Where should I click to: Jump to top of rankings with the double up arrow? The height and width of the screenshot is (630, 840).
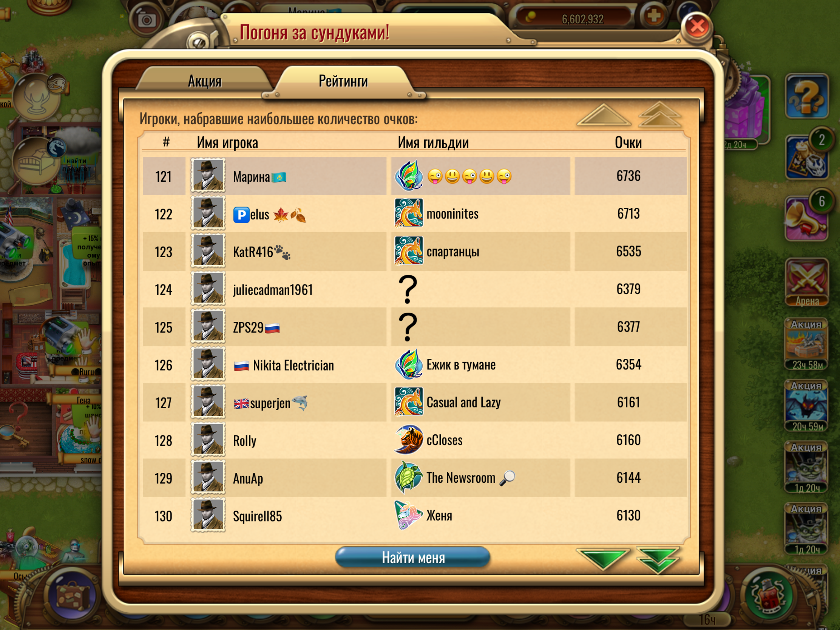[x=659, y=115]
